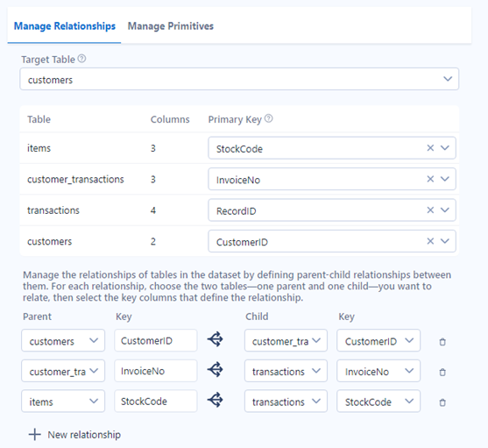
Task: Open child table dropdown in items relationship row
Action: pos(286,402)
